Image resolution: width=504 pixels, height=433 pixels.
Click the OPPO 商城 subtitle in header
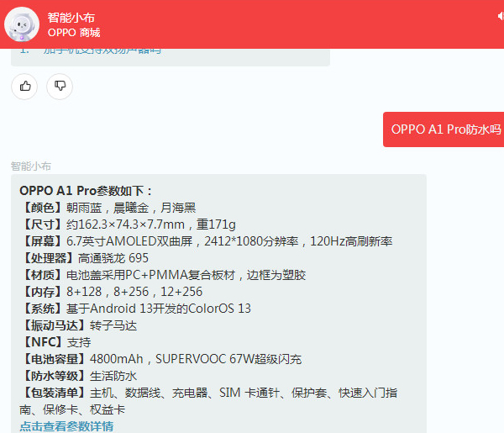pyautogui.click(x=74, y=33)
